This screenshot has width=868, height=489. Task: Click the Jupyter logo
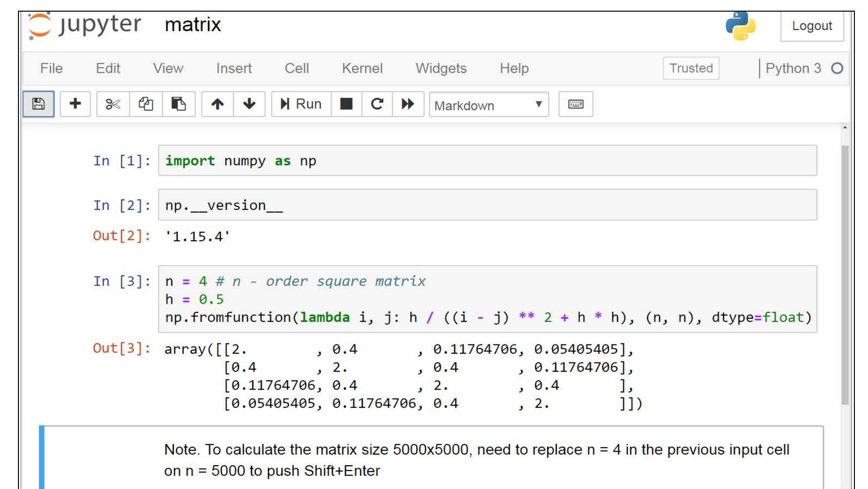pyautogui.click(x=85, y=25)
